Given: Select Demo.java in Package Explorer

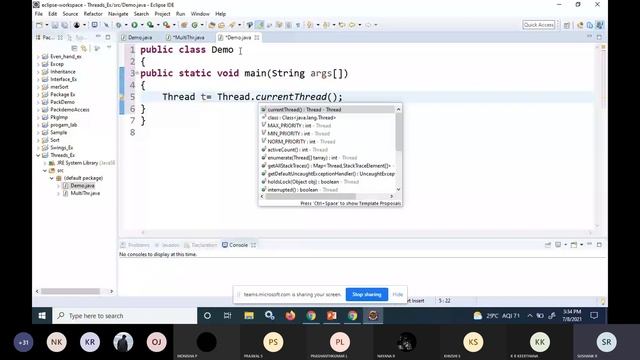Looking at the screenshot, I should pos(82,186).
